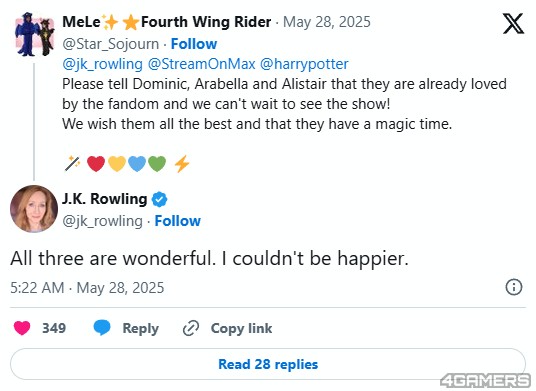Click the J.K. Rowling display name

click(104, 199)
